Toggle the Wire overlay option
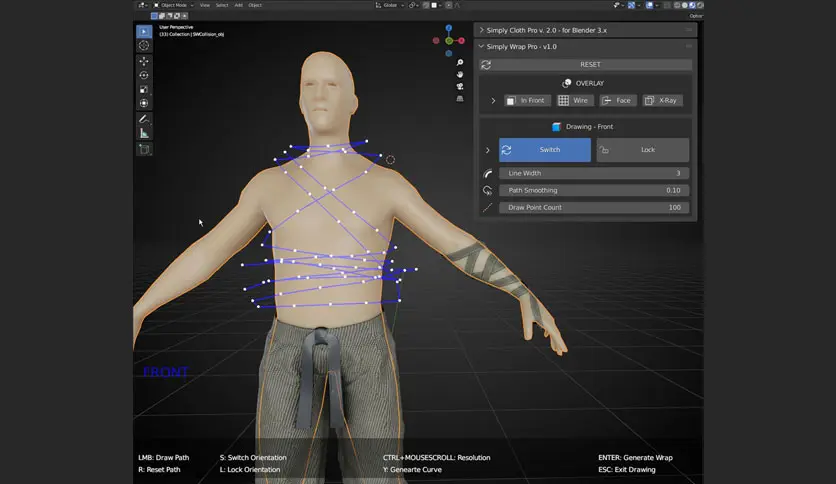The image size is (836, 484). pos(575,100)
